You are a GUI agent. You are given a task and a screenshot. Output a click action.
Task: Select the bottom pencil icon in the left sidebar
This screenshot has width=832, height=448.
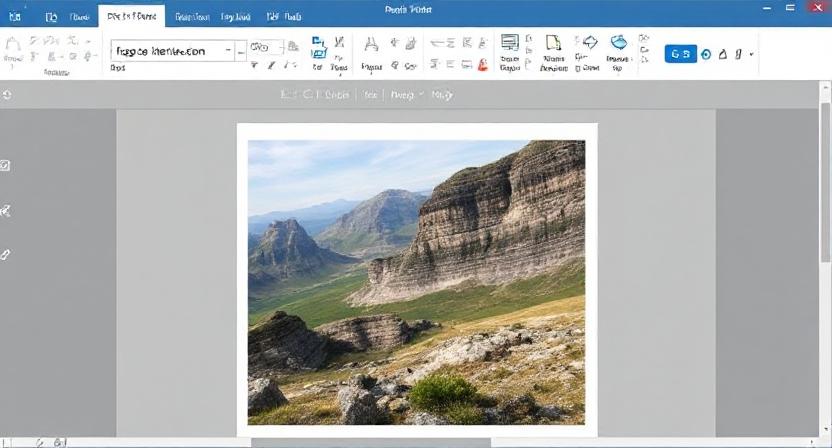(5, 255)
